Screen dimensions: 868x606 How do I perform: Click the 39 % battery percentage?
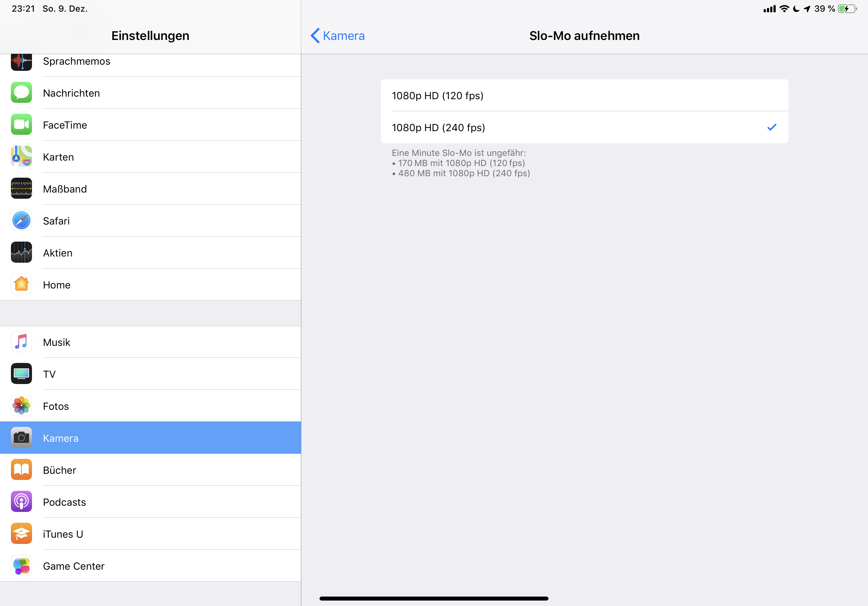click(824, 9)
